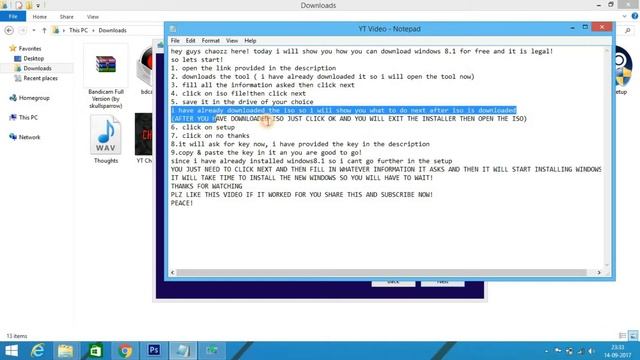This screenshot has height=360, width=640.
Task: Open recent locations dropdown arrow
Action: 33,31
